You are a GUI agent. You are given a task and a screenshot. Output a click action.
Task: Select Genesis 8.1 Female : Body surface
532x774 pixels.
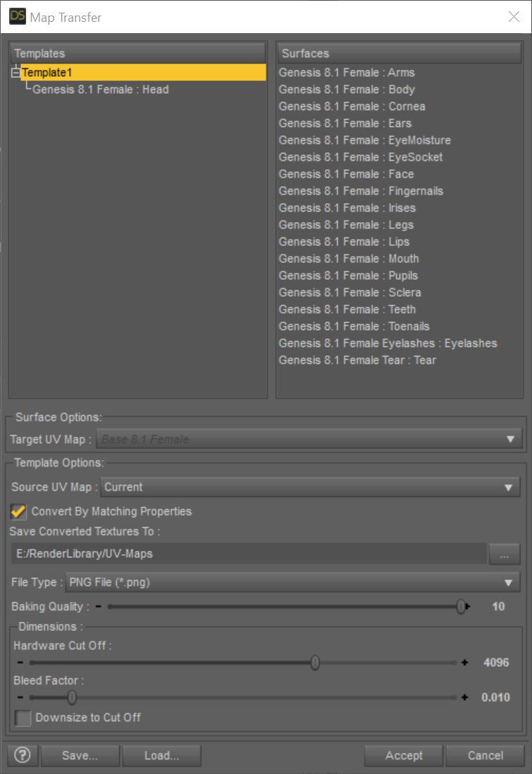point(347,90)
